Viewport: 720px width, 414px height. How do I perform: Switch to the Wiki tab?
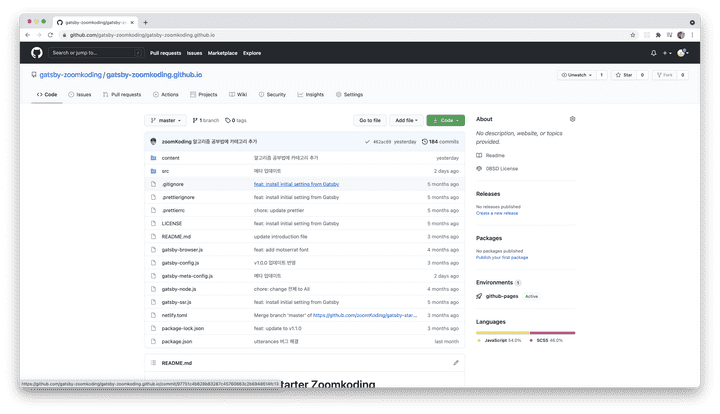click(238, 95)
